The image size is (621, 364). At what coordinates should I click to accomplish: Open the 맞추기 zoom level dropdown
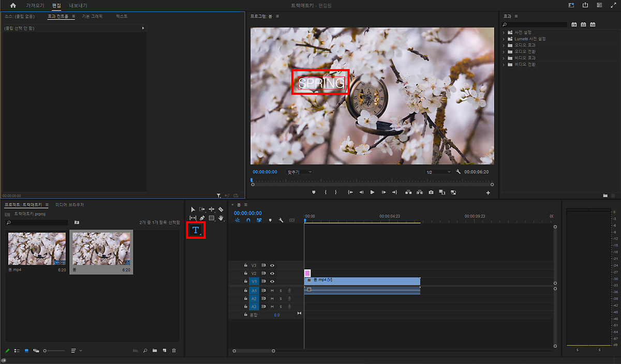point(300,172)
